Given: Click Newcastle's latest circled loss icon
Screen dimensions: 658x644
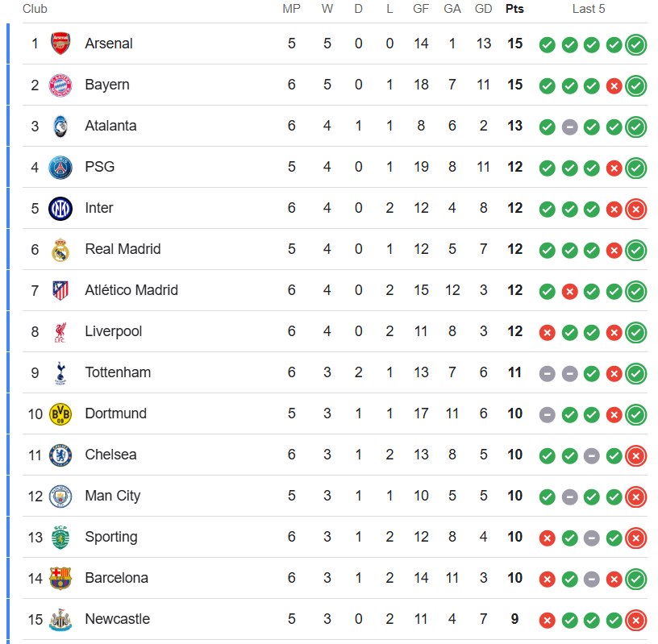Looking at the screenshot, I should click(636, 620).
